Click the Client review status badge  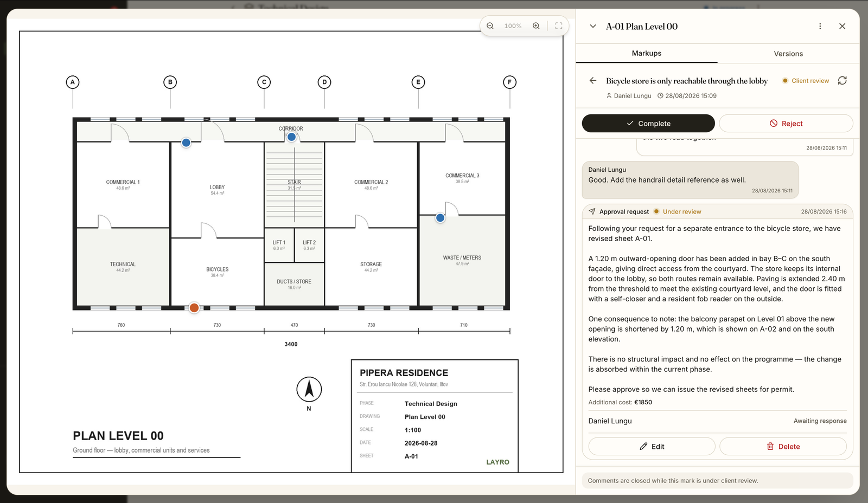[806, 81]
